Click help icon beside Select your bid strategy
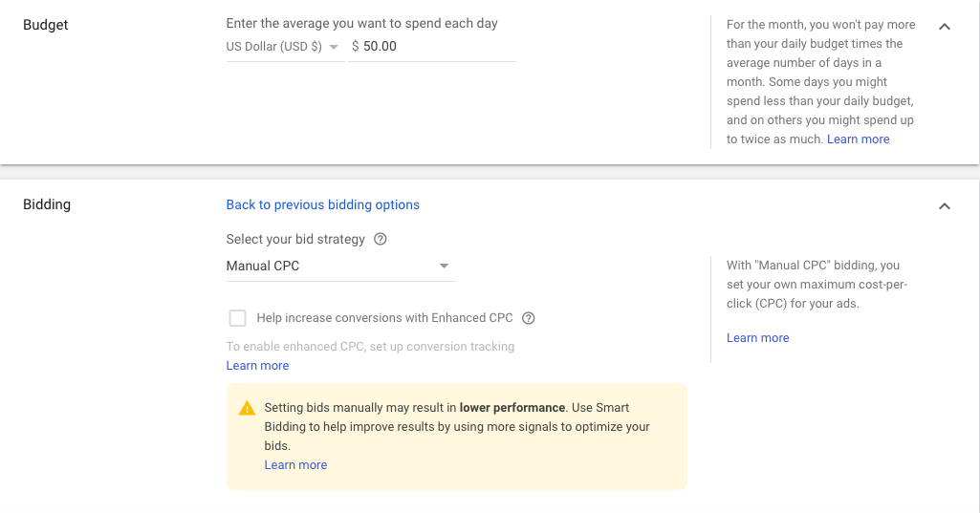The width and height of the screenshot is (980, 513). [381, 240]
